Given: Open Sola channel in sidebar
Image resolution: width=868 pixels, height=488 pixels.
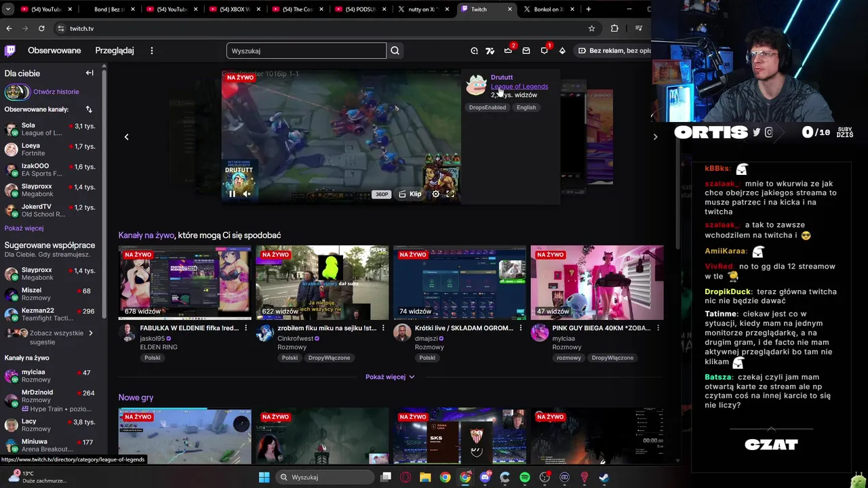Looking at the screenshot, I should (x=51, y=129).
